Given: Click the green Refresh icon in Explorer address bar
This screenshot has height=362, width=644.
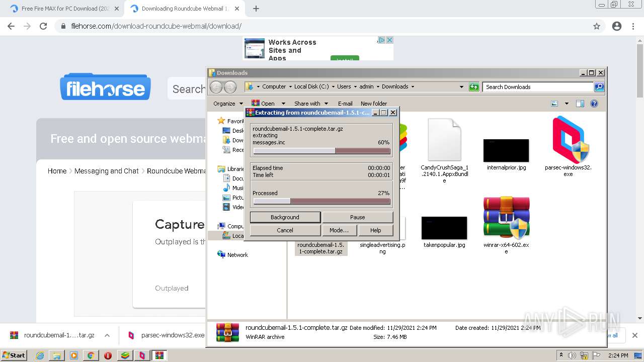Looking at the screenshot, I should pyautogui.click(x=474, y=87).
